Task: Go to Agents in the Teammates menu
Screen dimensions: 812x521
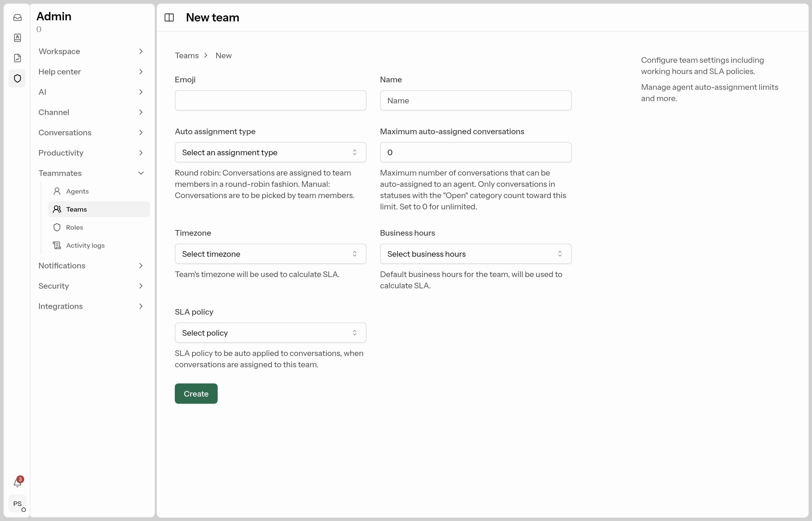Action: [99, 191]
